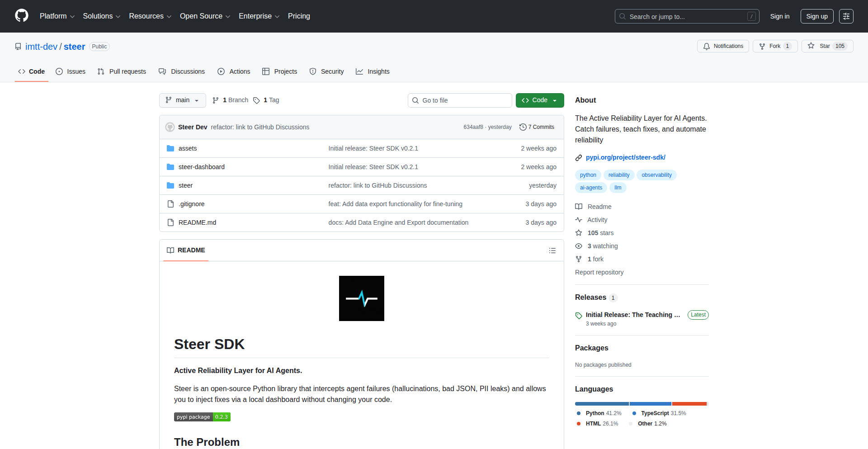Expand the Platform menu

click(x=57, y=16)
